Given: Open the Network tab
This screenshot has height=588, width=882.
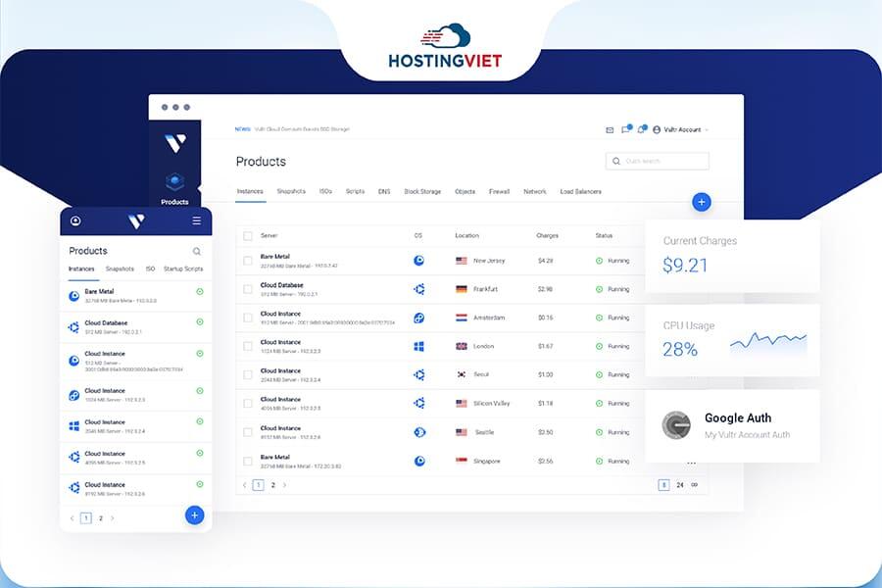Looking at the screenshot, I should pos(535,191).
